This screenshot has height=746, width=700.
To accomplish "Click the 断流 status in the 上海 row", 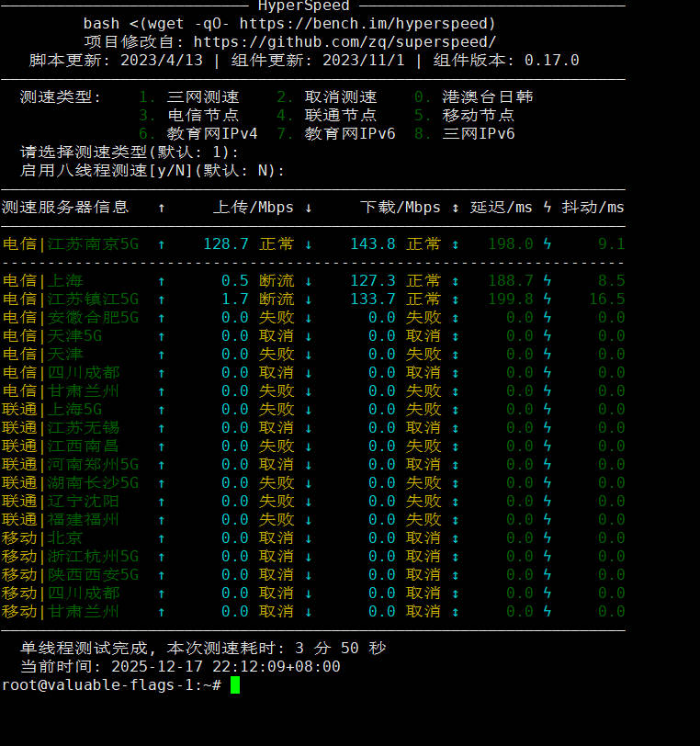I will 277,281.
